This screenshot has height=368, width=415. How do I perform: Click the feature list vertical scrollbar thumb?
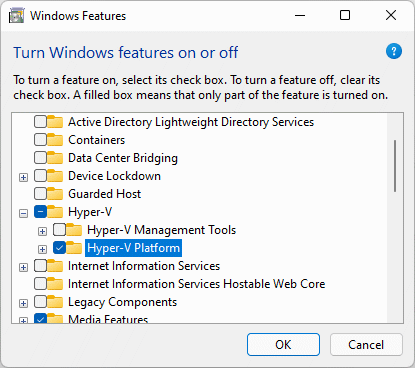click(395, 166)
